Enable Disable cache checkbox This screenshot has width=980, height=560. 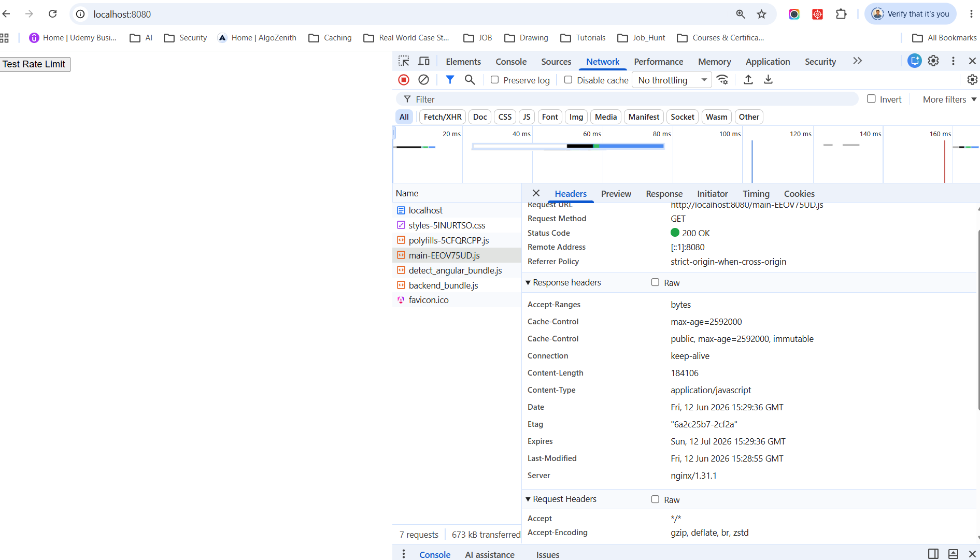(x=569, y=80)
